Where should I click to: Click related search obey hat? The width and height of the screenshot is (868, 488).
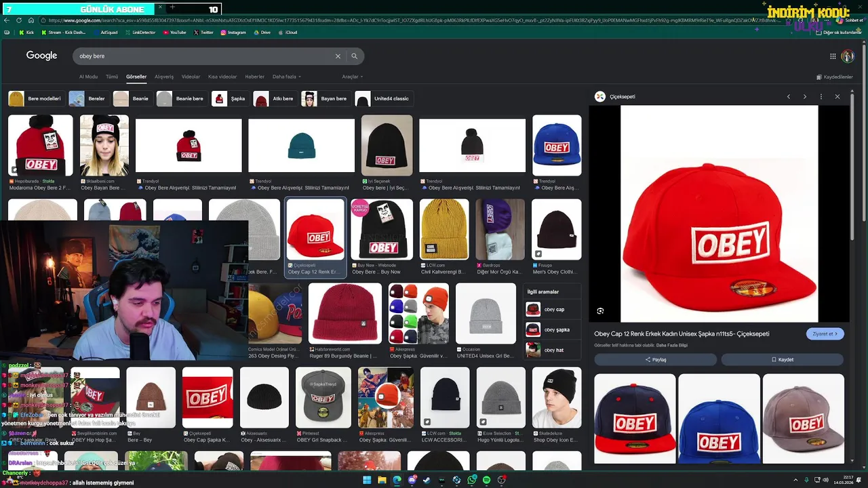(553, 350)
